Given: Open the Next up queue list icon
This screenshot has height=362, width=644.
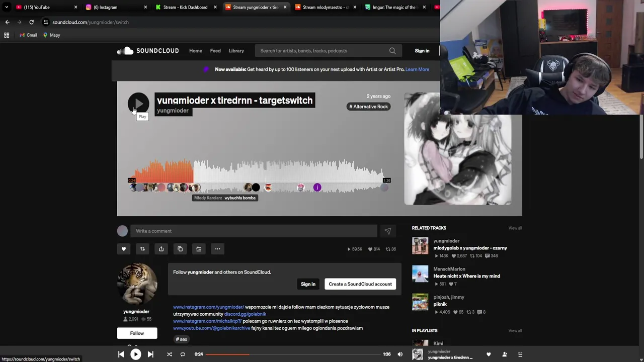Looking at the screenshot, I should pyautogui.click(x=520, y=354).
